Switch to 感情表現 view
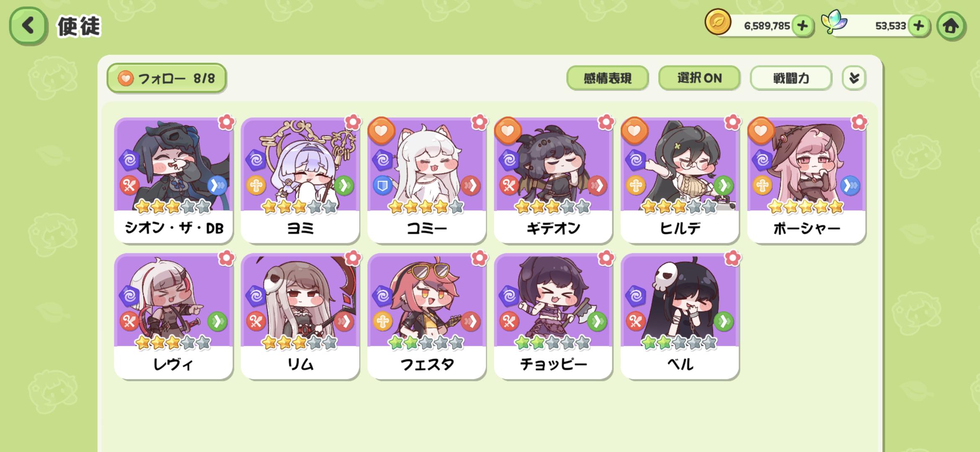The height and width of the screenshot is (452, 980). coord(607,78)
